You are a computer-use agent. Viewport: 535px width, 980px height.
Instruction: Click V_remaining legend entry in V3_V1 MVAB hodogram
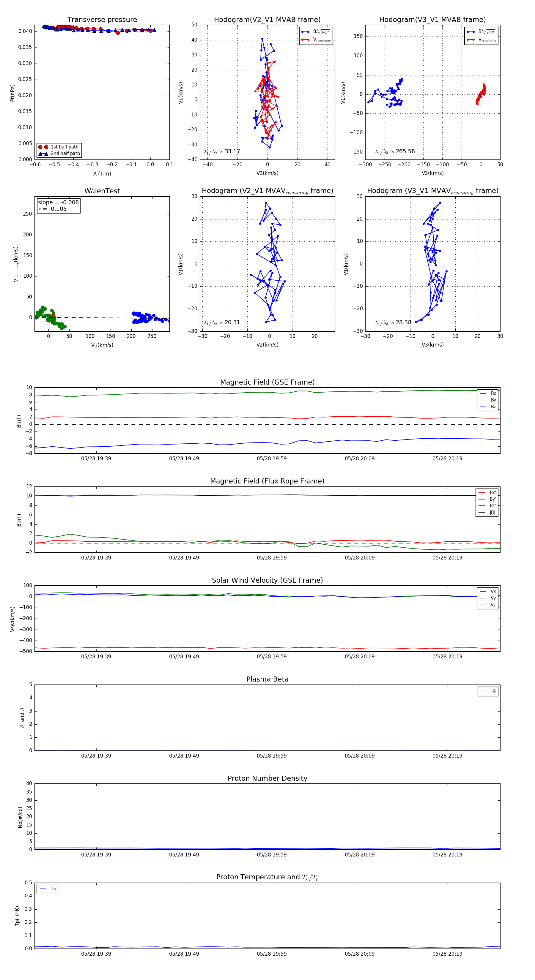coord(481,39)
